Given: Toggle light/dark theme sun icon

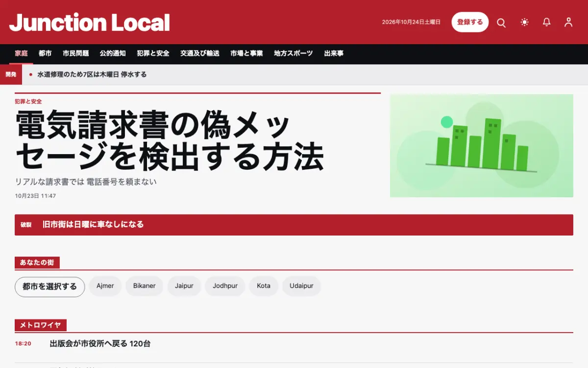Looking at the screenshot, I should tap(525, 23).
